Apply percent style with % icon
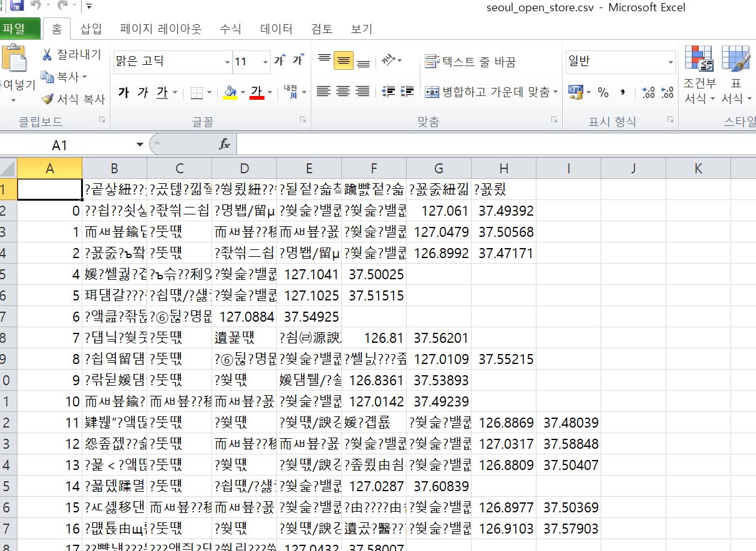The width and height of the screenshot is (756, 551). pos(603,92)
